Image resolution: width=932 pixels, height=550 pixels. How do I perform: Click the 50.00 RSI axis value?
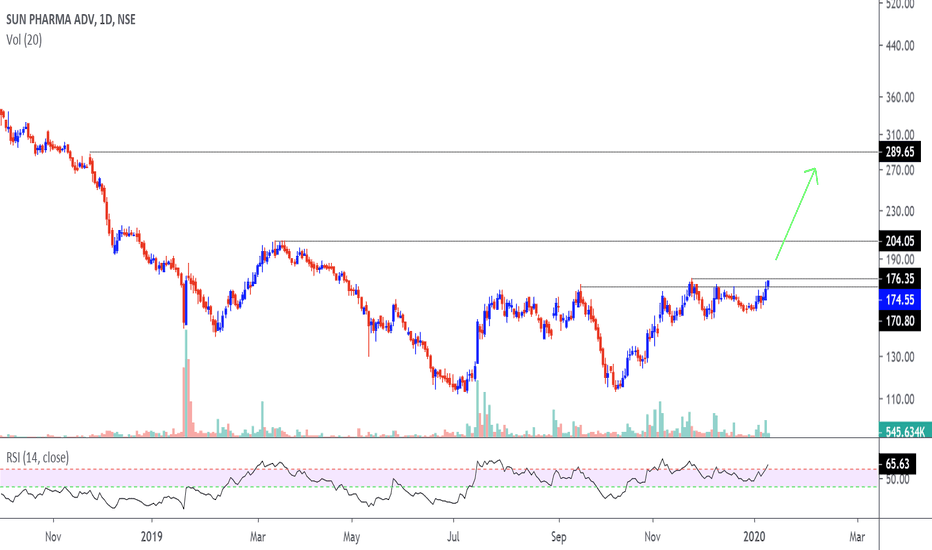(x=896, y=479)
